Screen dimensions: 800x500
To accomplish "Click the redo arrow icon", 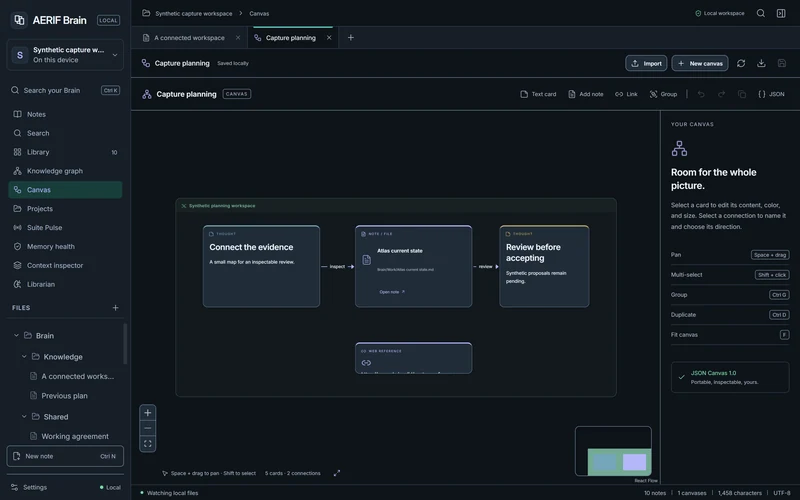I will [721, 94].
